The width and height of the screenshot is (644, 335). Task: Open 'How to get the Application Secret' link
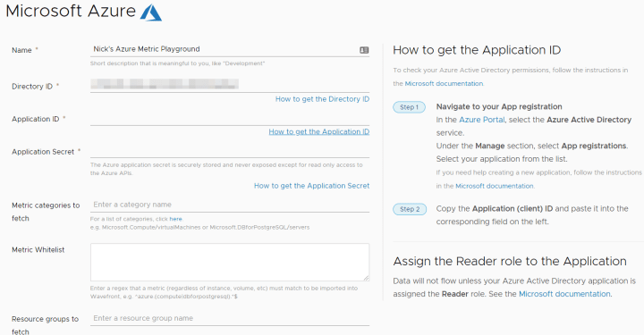point(312,186)
